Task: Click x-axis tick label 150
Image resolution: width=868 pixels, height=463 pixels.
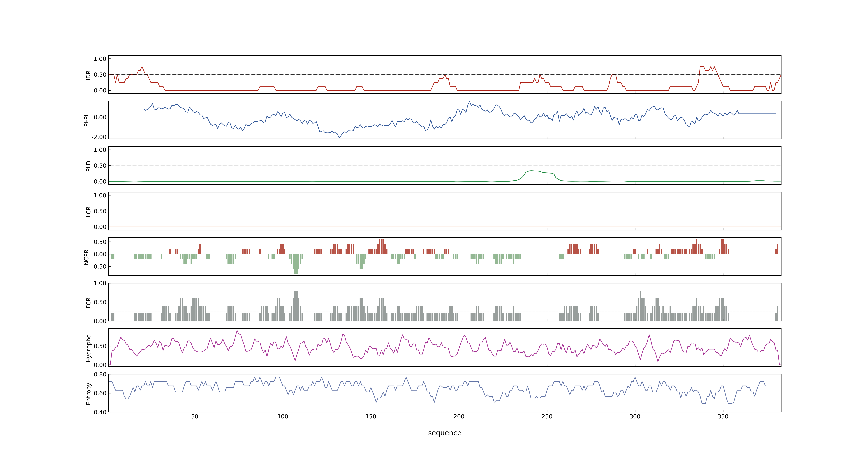Action: point(371,416)
